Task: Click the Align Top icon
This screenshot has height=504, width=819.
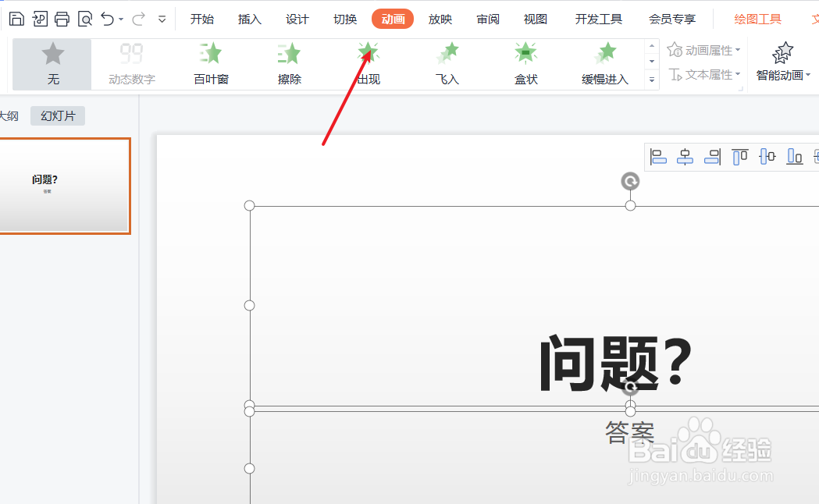Action: click(x=739, y=157)
